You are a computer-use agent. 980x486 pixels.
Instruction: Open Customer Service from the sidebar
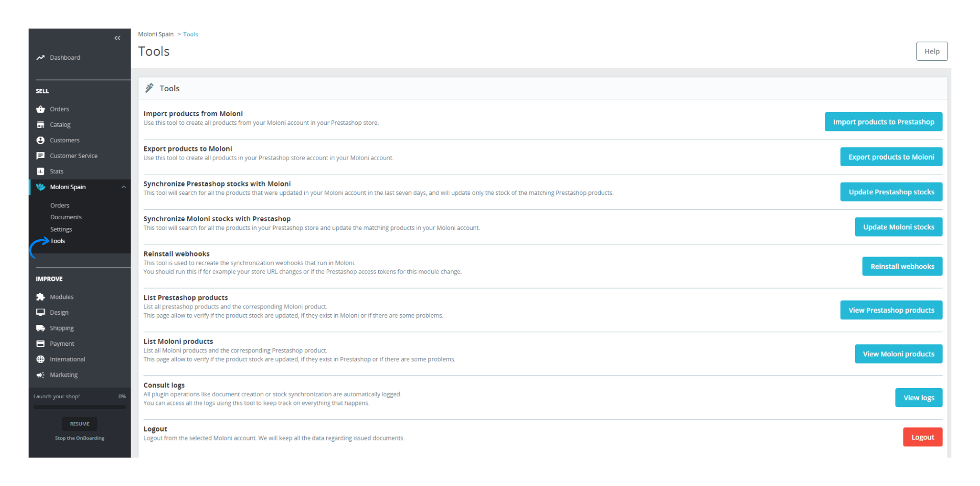coord(41,156)
